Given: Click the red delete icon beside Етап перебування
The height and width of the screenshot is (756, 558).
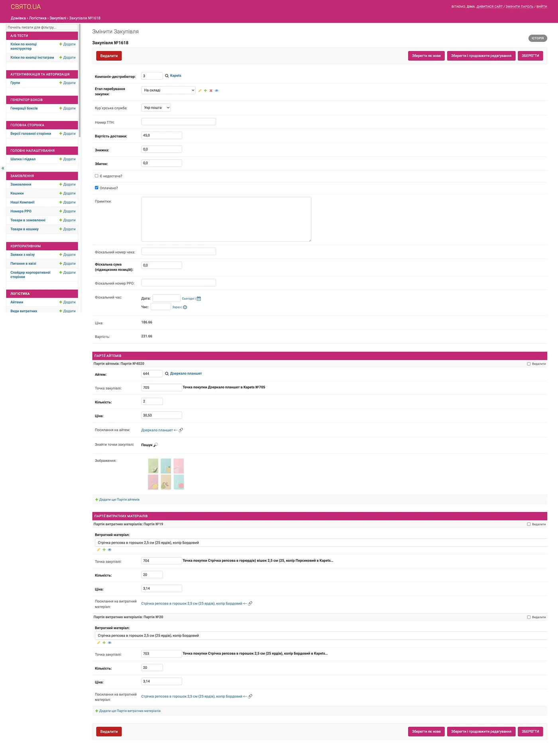Looking at the screenshot, I should point(211,91).
